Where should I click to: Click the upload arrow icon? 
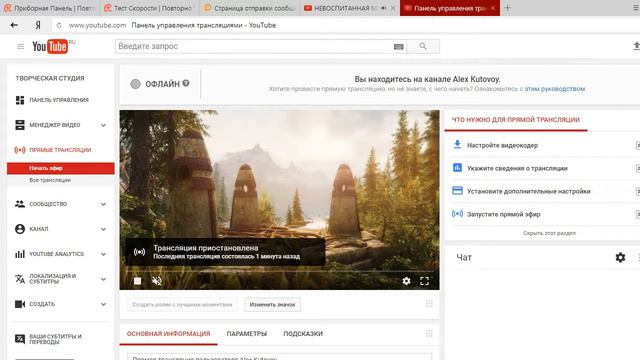(636, 46)
